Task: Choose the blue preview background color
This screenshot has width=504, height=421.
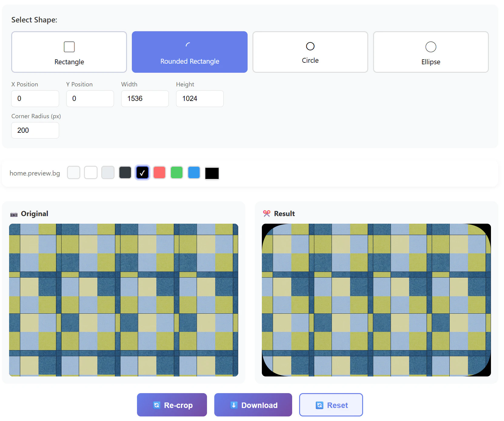Action: (x=194, y=172)
